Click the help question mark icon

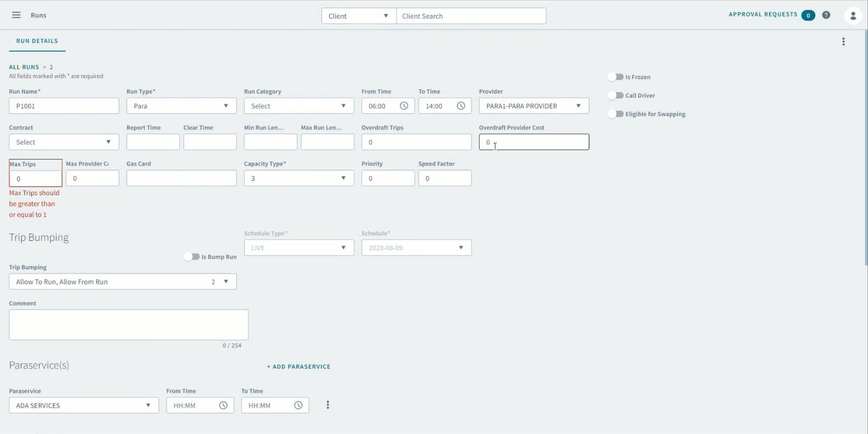pyautogui.click(x=826, y=15)
